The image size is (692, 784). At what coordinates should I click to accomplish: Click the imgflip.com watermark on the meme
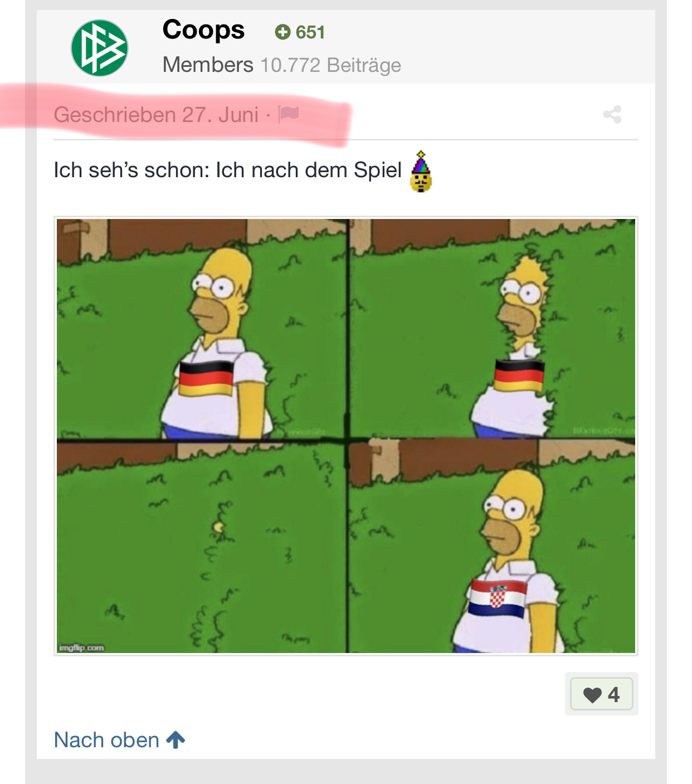pyautogui.click(x=81, y=647)
